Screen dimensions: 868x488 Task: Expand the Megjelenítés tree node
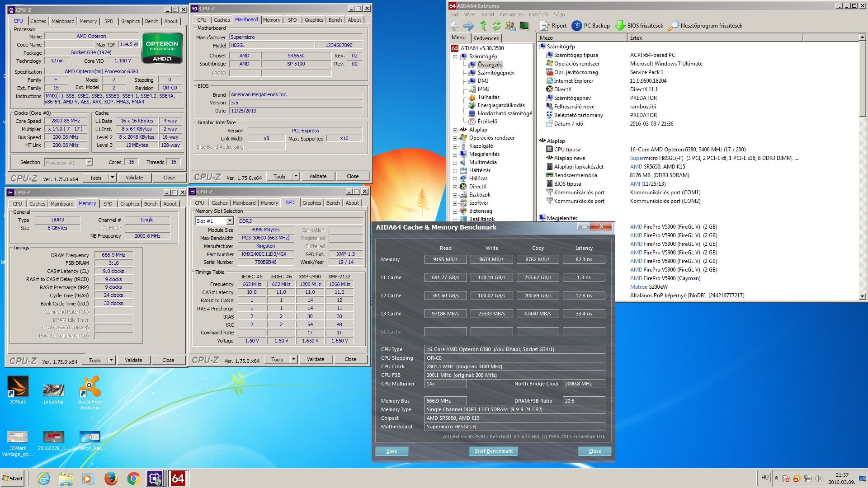click(455, 155)
